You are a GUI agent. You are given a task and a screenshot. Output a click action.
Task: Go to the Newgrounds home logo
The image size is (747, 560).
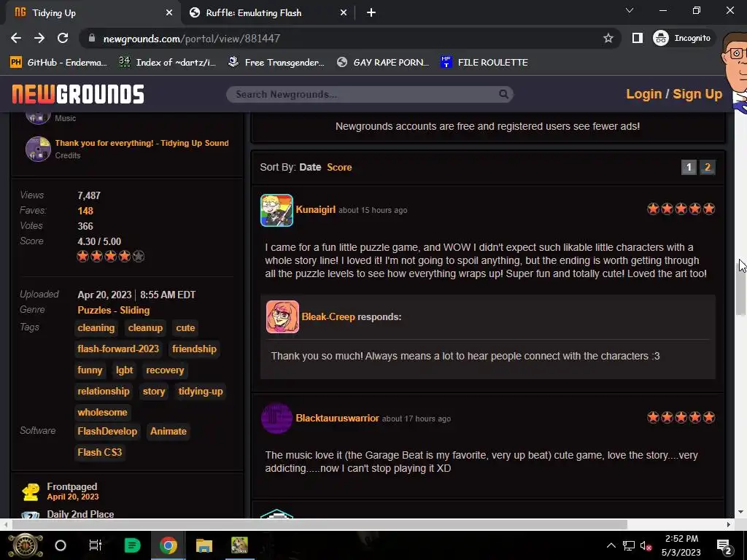click(x=78, y=94)
